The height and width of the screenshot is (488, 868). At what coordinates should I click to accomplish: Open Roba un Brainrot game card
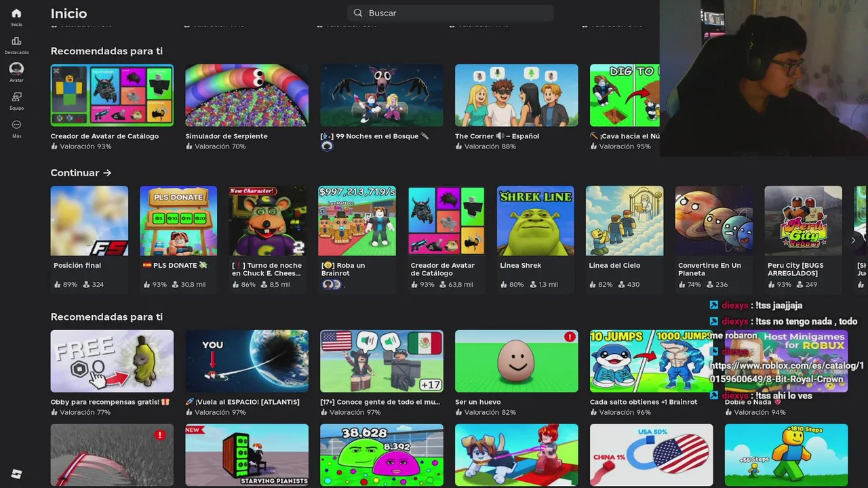[357, 239]
